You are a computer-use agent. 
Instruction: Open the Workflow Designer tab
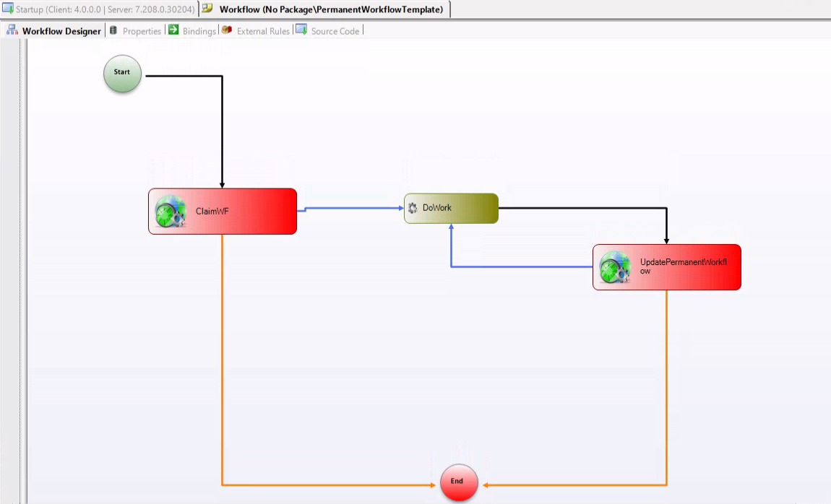tap(54, 31)
